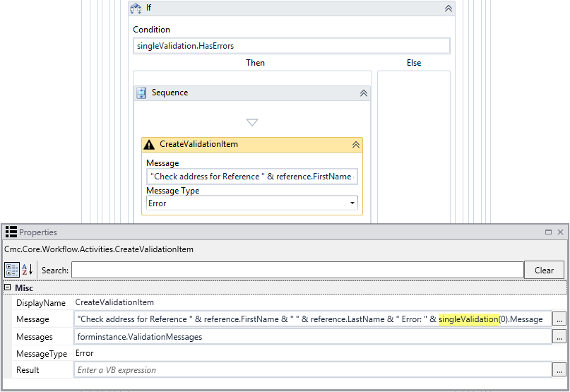Click the Messages property label
This screenshot has height=392, width=570.
(34, 337)
